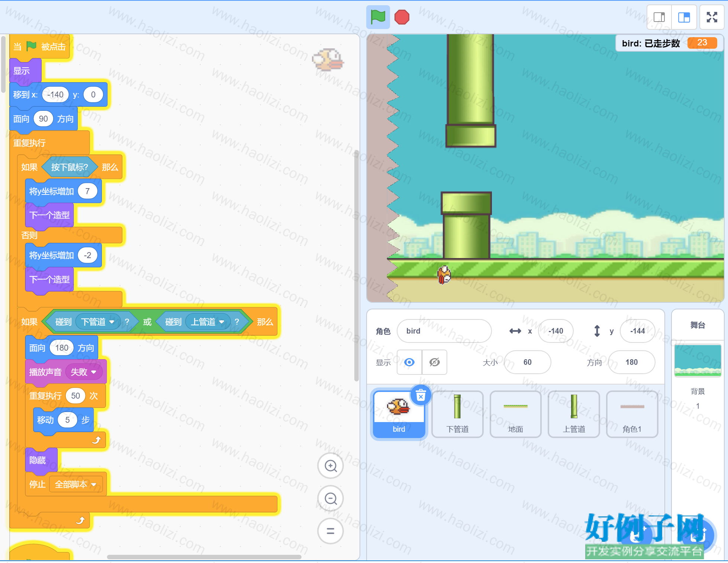Edit x value -140 in 移到 block

pyautogui.click(x=55, y=94)
